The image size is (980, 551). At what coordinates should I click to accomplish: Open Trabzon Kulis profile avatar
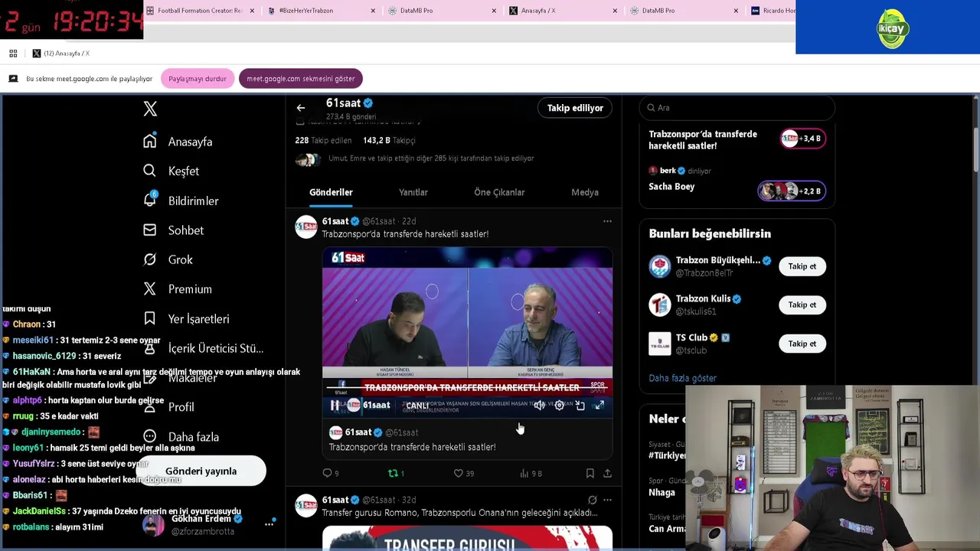[659, 305]
